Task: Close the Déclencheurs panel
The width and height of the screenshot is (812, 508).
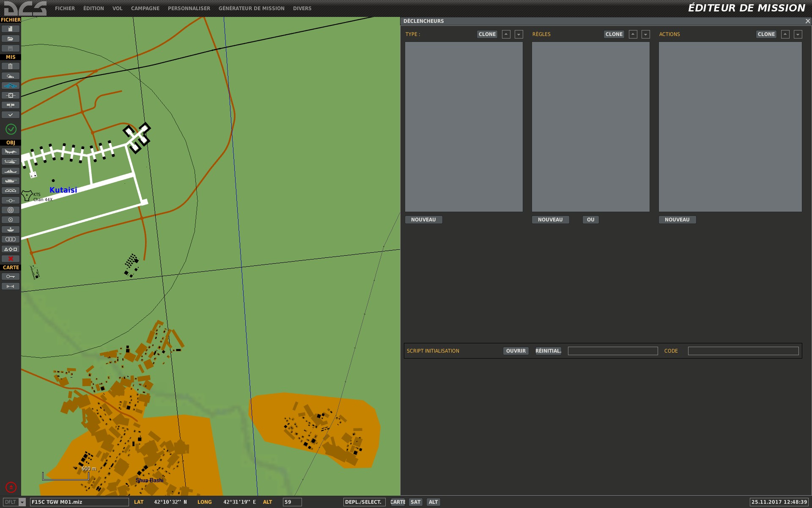Action: (807, 21)
